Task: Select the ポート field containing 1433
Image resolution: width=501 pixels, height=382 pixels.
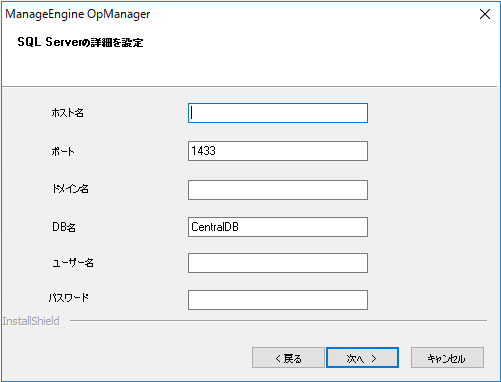Action: tap(278, 151)
